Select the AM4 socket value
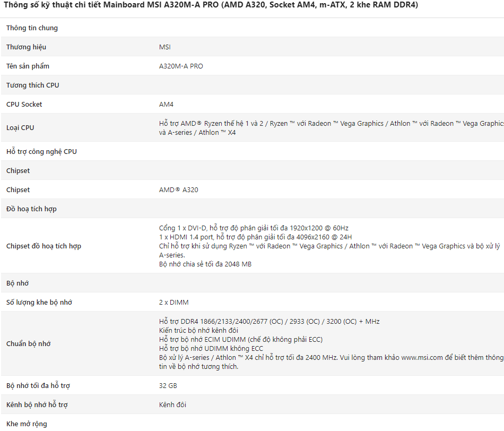The width and height of the screenshot is (504, 431). [x=166, y=104]
